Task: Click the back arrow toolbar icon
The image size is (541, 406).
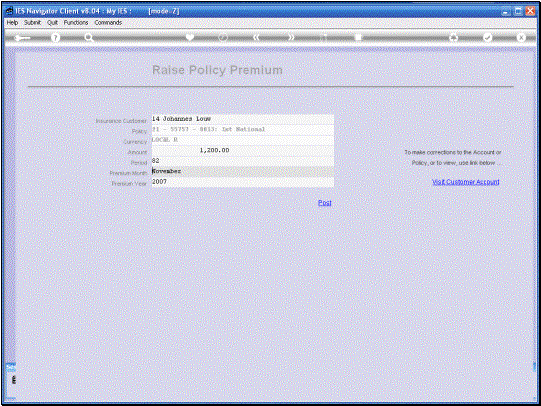Action: [x=22, y=38]
